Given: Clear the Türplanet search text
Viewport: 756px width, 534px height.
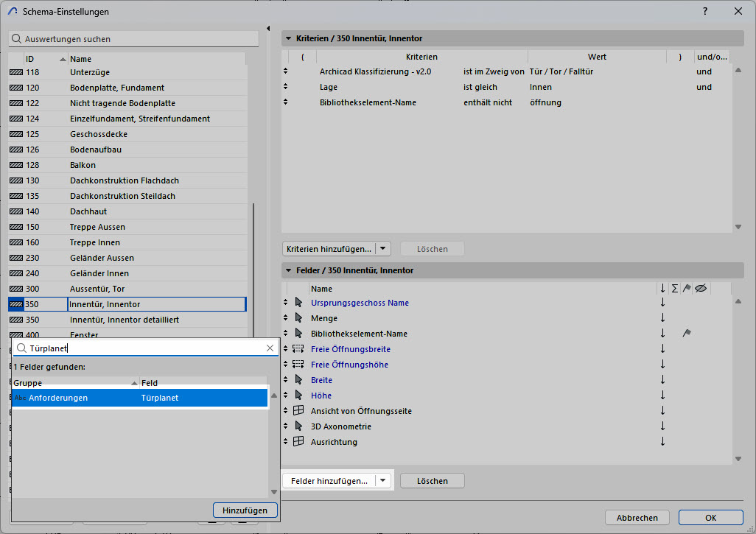Looking at the screenshot, I should [270, 348].
